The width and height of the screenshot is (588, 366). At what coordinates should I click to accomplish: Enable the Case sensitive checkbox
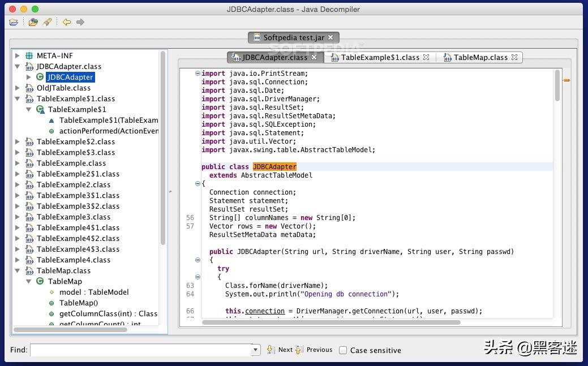[343, 350]
